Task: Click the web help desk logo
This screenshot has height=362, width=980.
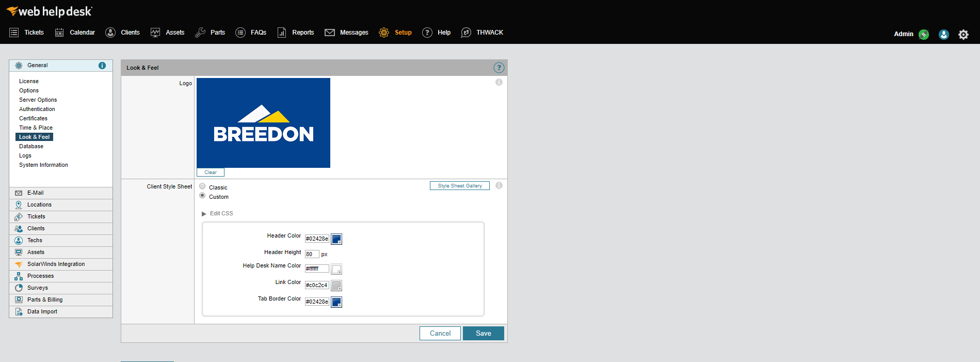Action: click(50, 11)
